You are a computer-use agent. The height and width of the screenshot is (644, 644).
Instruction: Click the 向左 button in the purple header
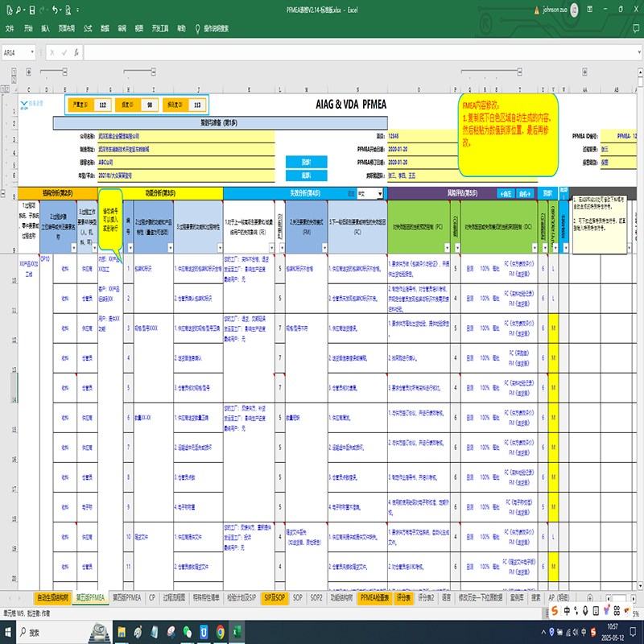[506, 193]
